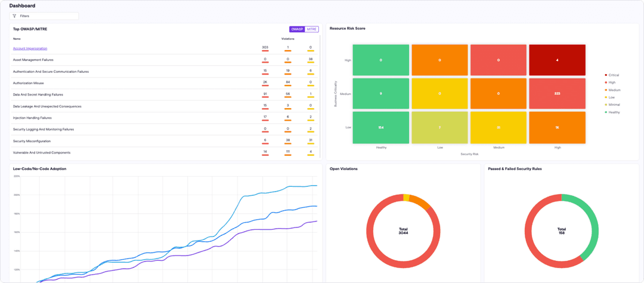Select the heatmap cell showing 323
The height and width of the screenshot is (283, 644).
point(557,94)
